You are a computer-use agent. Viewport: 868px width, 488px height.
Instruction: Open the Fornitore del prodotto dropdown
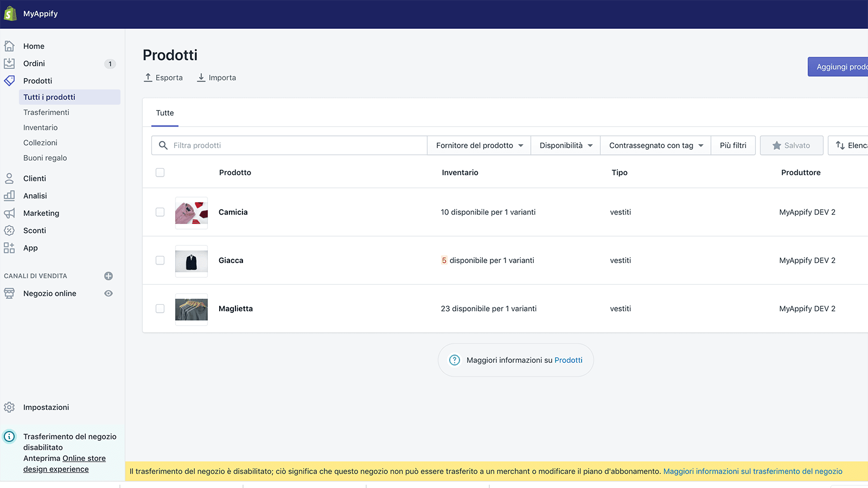(478, 145)
